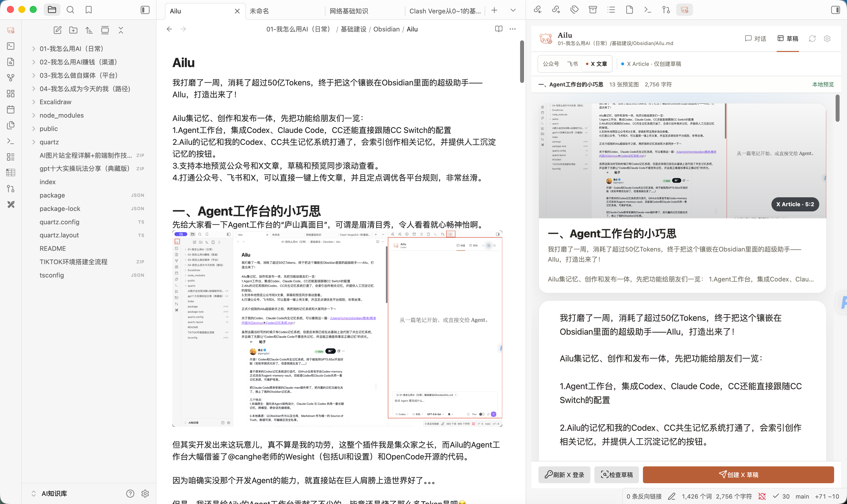
Task: Open the 本地预览 link
Action: coord(823,84)
